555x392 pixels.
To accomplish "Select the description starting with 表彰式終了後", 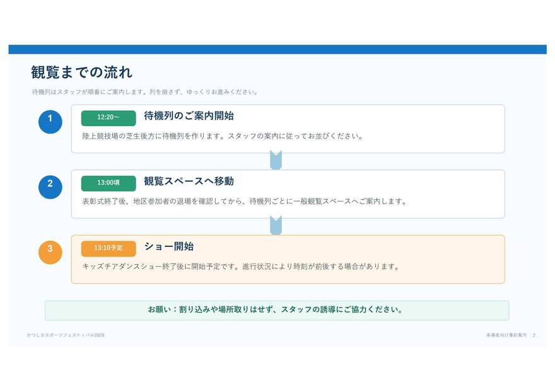I will coord(245,201).
